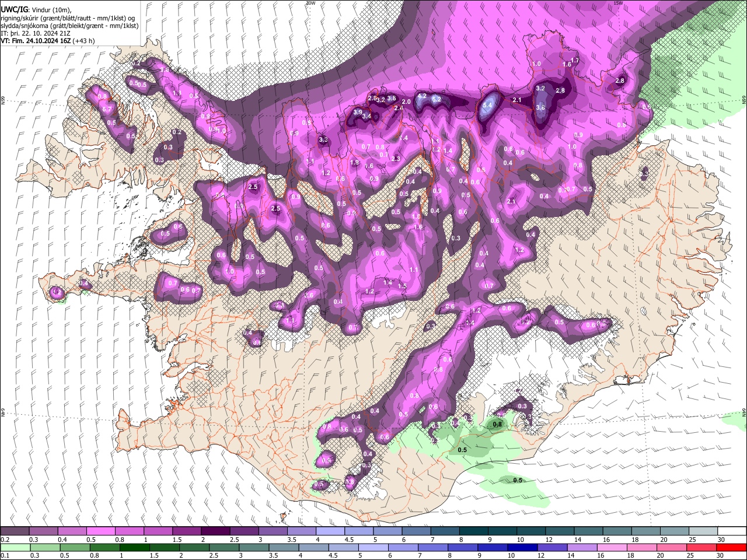Click the 3.3 snowfall value on the map
Viewport: 747px width, 560px height.
tap(323, 140)
